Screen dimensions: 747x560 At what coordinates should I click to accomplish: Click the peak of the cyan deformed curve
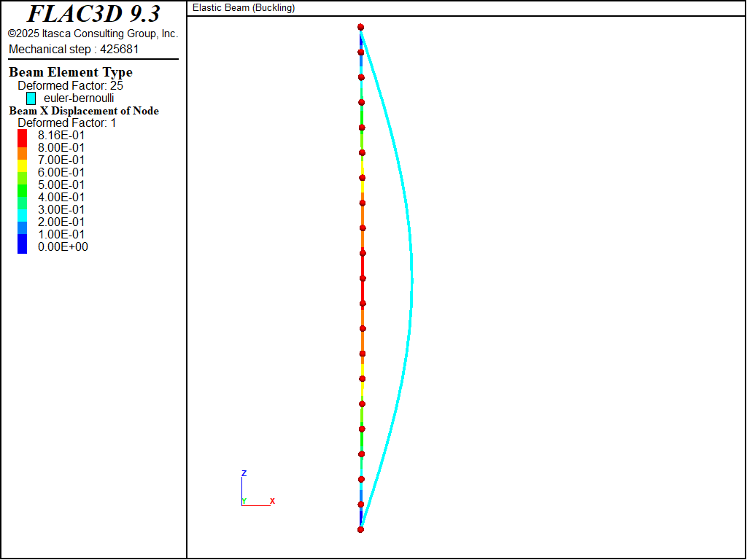coord(412,280)
